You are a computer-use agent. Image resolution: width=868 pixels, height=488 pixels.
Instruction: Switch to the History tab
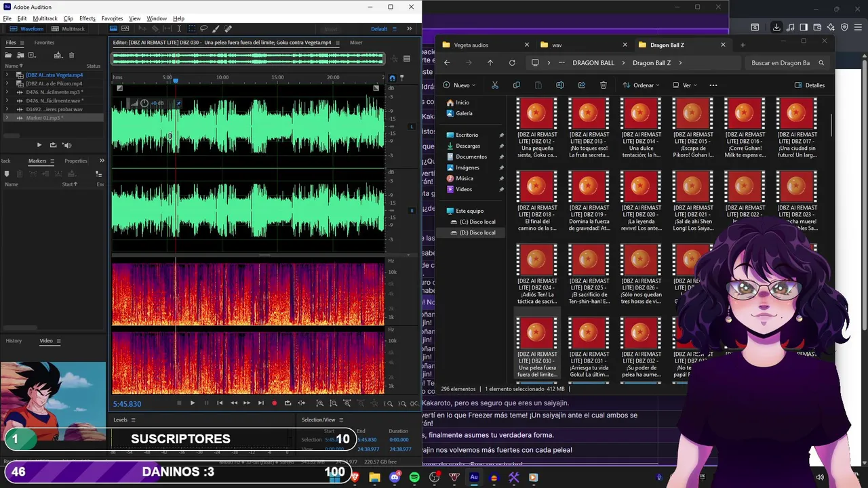point(14,341)
